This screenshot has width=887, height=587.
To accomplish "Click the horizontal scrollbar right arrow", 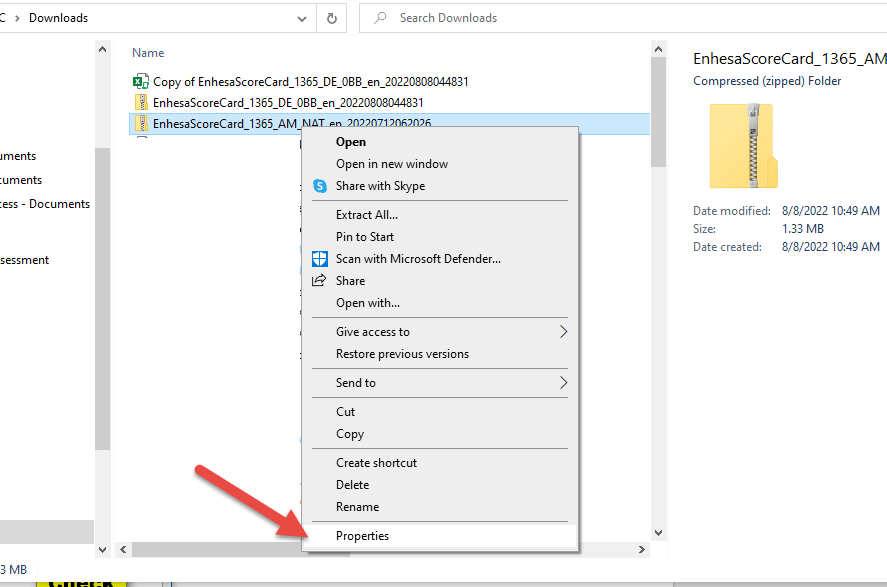I will pos(641,550).
